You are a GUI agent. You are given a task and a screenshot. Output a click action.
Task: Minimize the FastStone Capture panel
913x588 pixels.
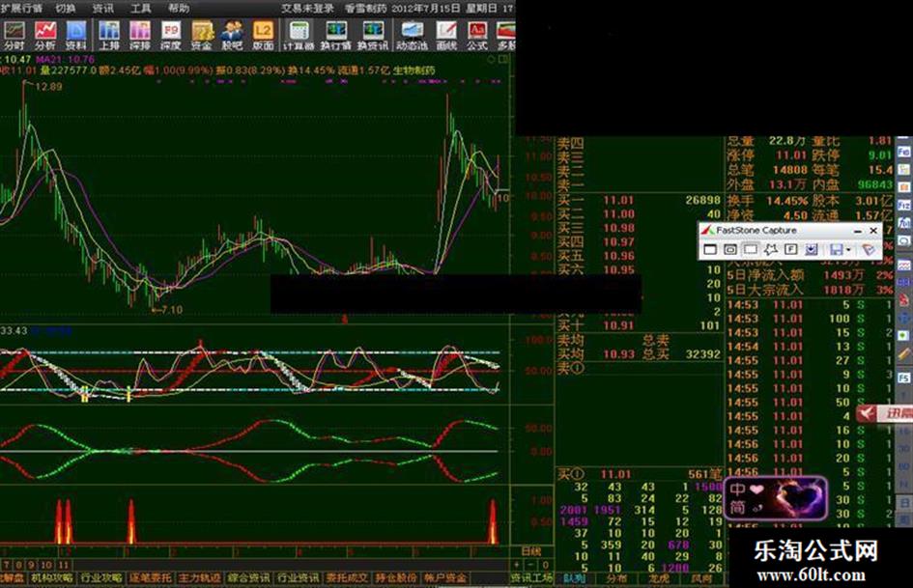click(x=857, y=231)
